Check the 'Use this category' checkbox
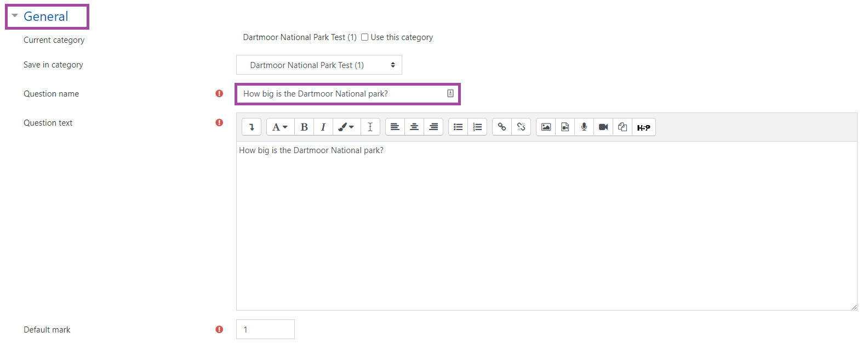The image size is (868, 349). click(364, 37)
